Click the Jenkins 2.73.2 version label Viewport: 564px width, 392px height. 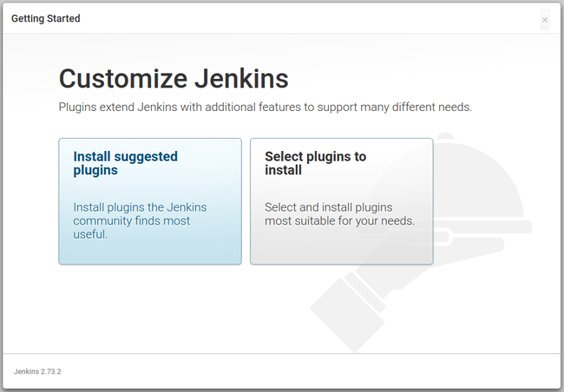point(37,371)
